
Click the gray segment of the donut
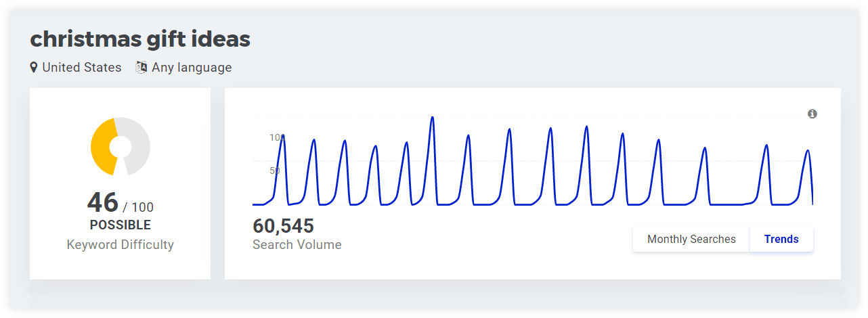point(139,147)
